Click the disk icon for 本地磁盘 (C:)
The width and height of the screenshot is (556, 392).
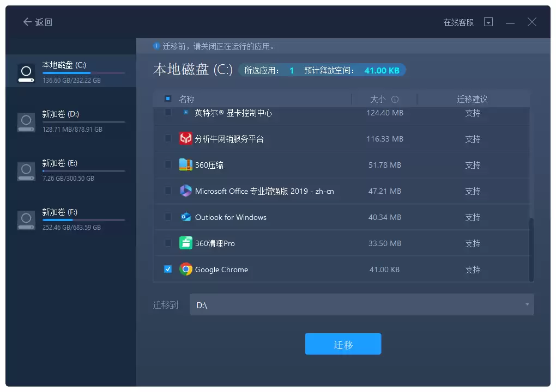(26, 71)
